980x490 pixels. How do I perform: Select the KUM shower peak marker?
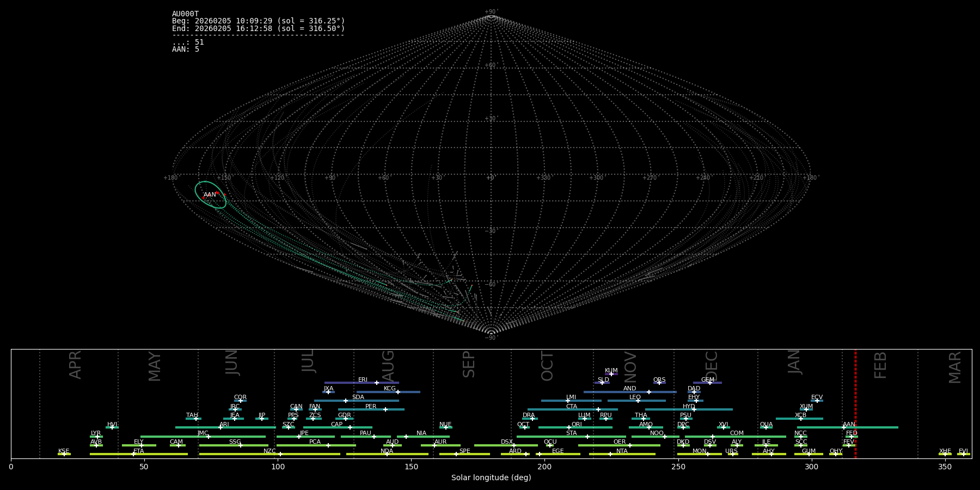point(611,374)
